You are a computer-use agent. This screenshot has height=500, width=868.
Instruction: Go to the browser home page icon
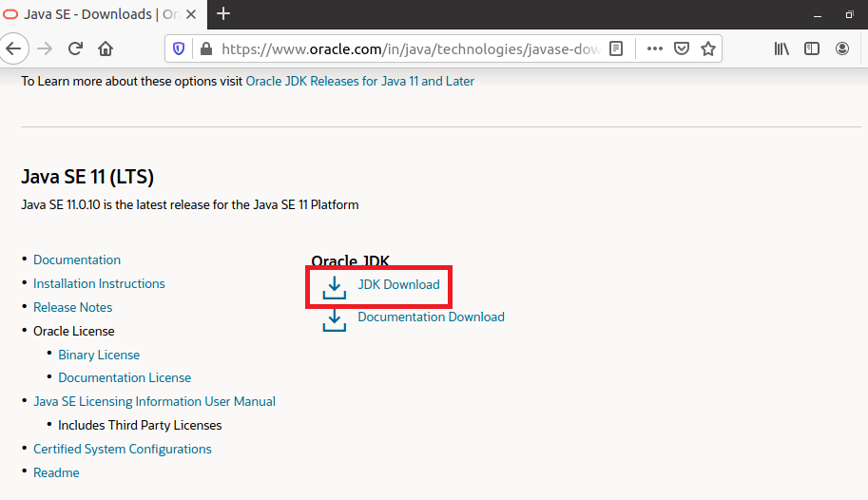106,48
